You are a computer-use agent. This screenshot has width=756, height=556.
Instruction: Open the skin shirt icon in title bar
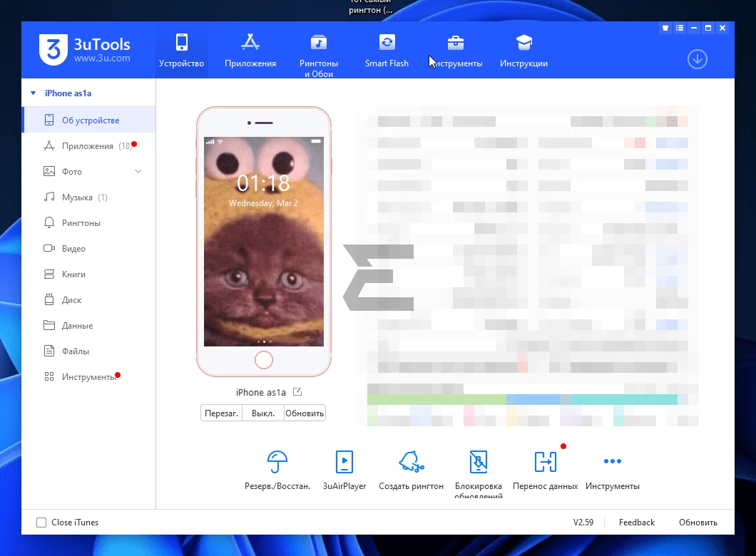(x=665, y=28)
